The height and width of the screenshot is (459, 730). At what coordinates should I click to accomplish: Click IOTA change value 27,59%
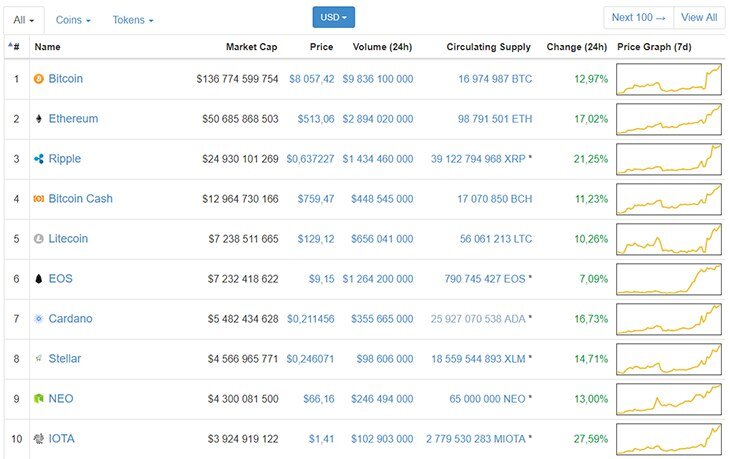(x=591, y=439)
